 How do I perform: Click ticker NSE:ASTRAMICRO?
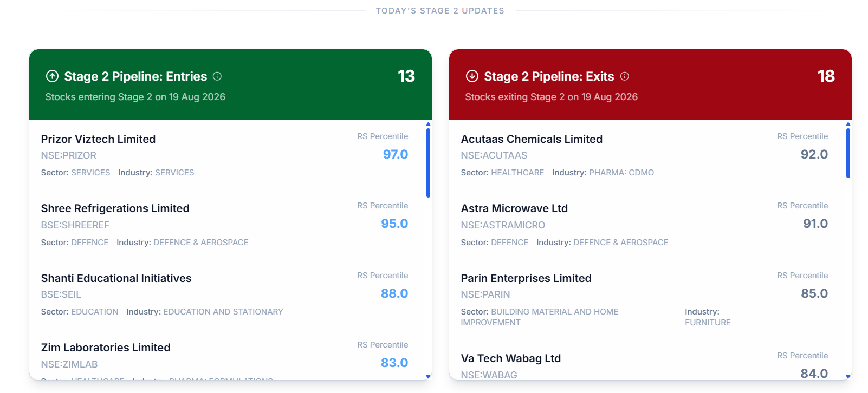[503, 225]
